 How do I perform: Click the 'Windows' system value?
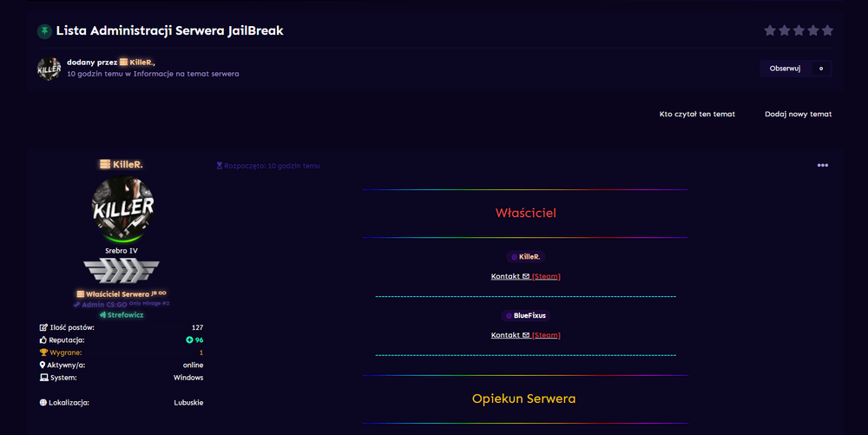(x=188, y=378)
